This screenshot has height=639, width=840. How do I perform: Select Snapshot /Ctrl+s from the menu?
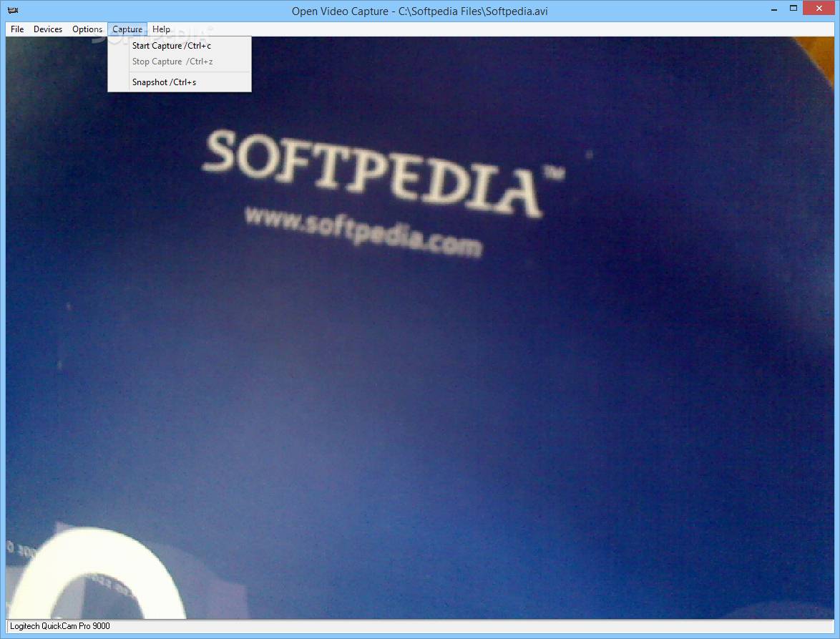[180, 82]
